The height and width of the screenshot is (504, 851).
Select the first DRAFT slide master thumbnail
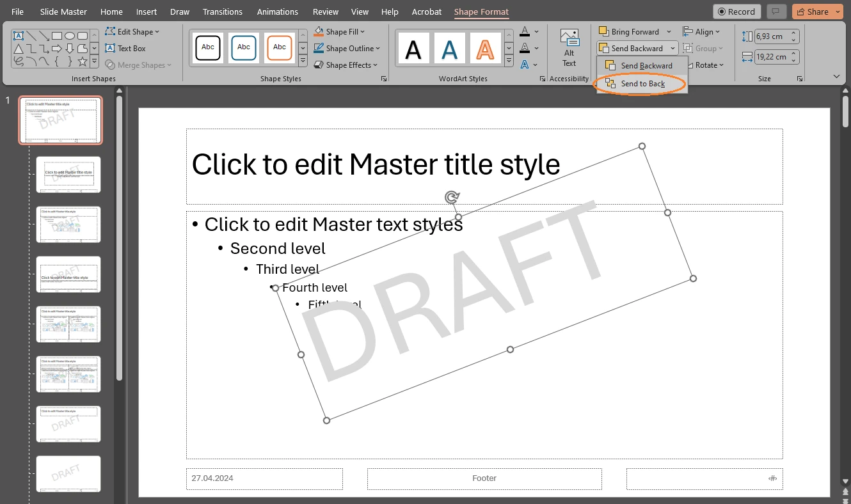pos(60,120)
